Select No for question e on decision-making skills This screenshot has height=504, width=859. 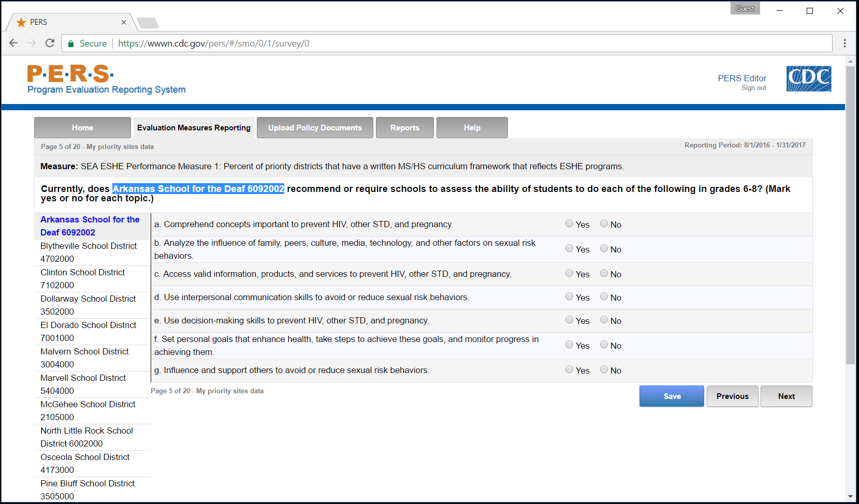tap(604, 320)
